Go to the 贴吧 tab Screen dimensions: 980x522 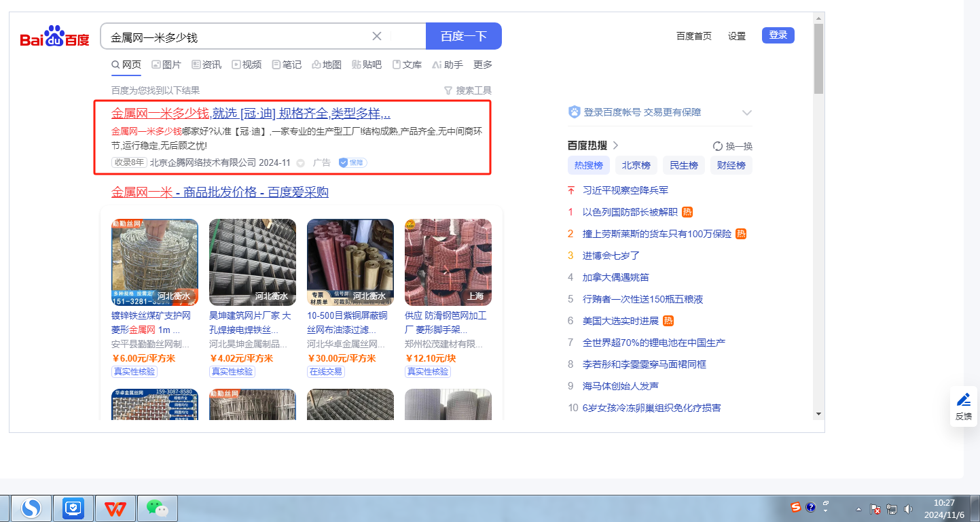tap(367, 65)
